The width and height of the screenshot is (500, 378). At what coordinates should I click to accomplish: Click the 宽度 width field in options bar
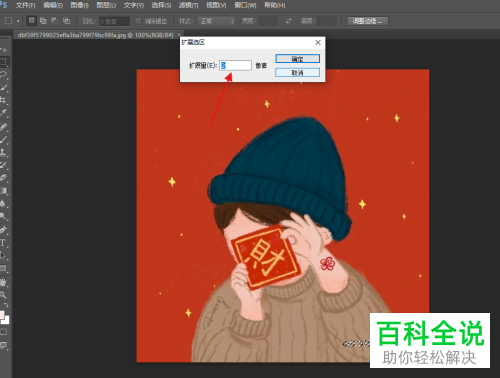point(268,21)
